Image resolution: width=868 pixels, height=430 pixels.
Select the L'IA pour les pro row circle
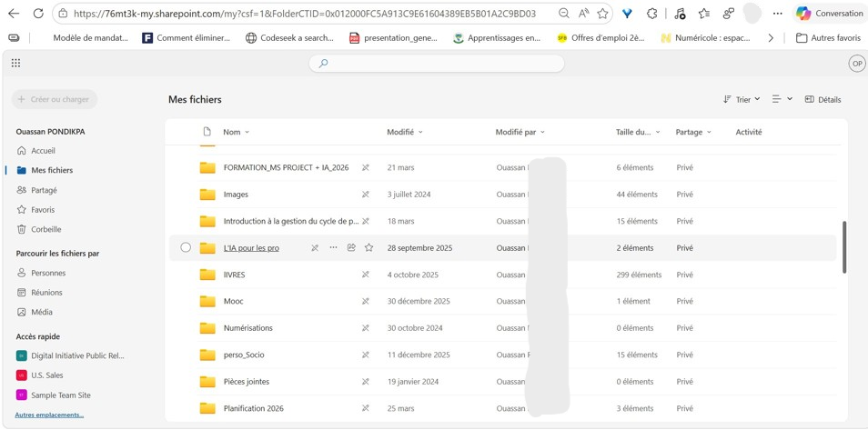click(186, 247)
